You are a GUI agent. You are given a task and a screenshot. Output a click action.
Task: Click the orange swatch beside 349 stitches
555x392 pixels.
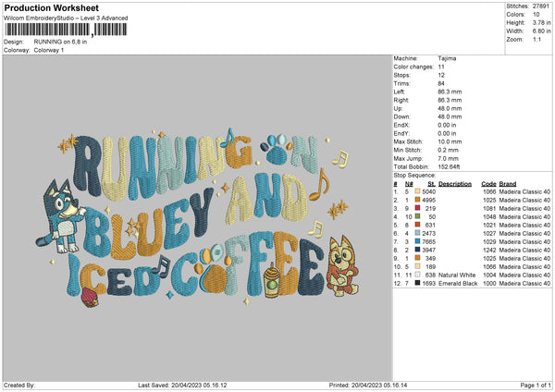[x=417, y=258]
